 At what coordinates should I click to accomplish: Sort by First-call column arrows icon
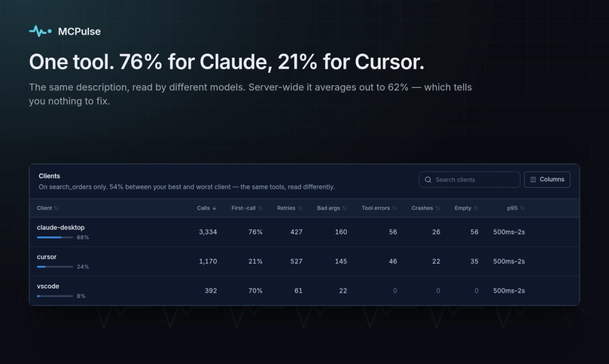point(260,208)
